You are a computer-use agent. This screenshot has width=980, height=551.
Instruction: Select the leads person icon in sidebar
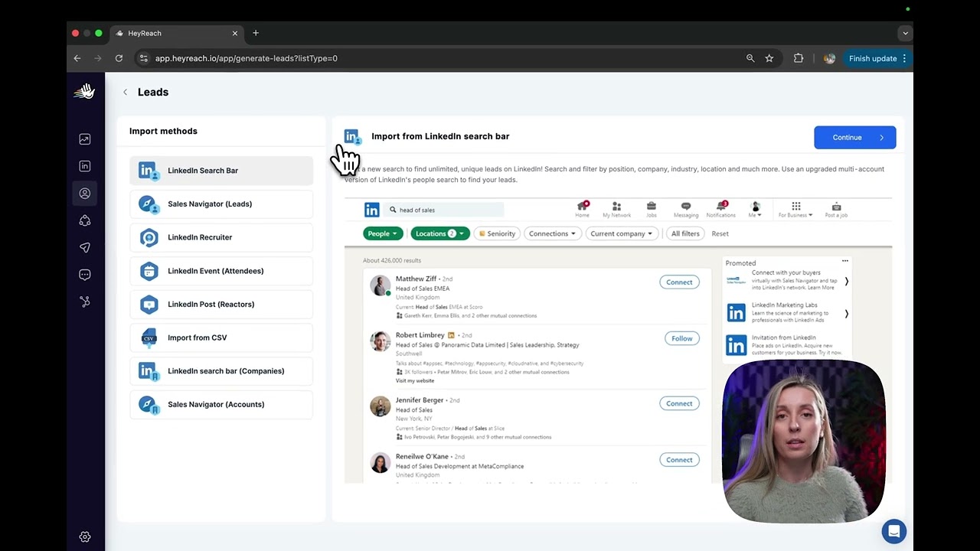(85, 194)
